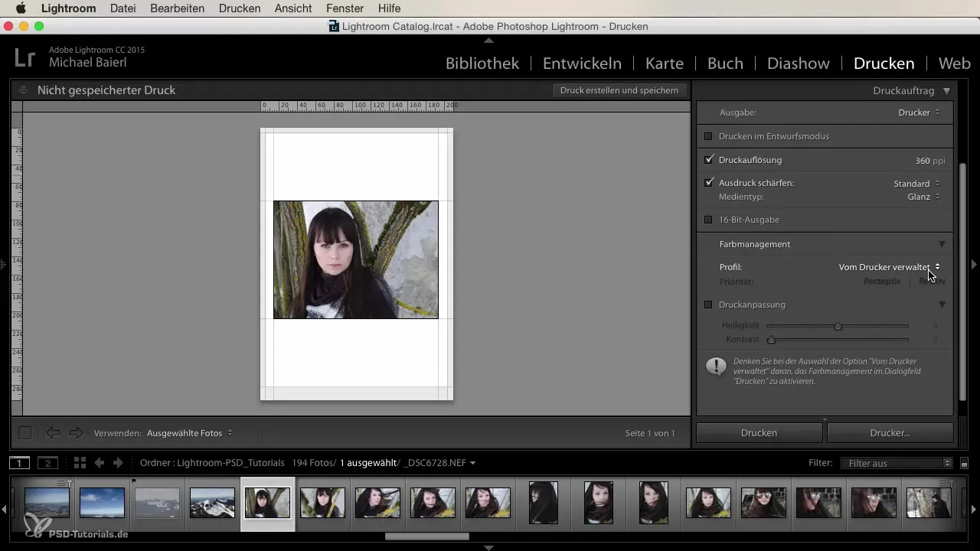Open the Medientyp Glanz dropdown
Screen dimensions: 980x551
(923, 197)
